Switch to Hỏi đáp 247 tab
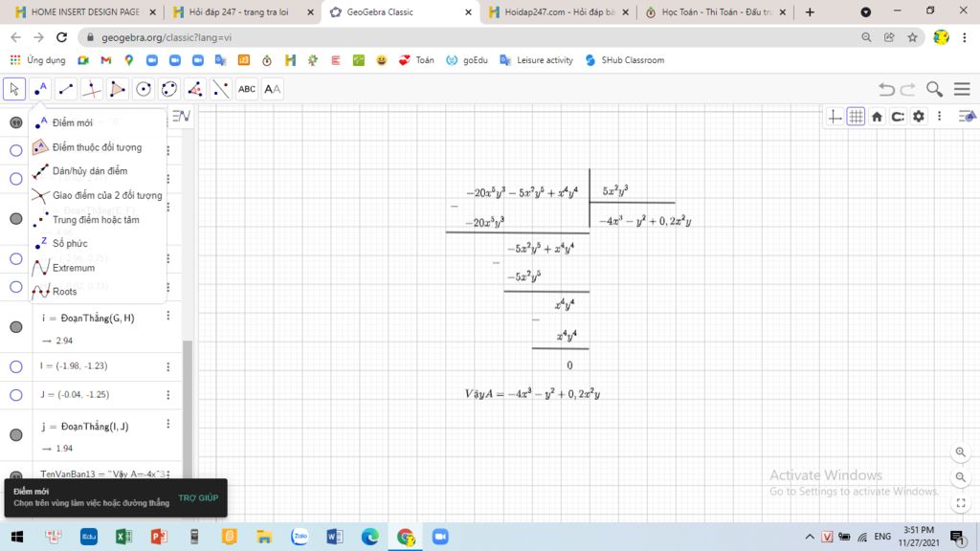 tap(238, 11)
